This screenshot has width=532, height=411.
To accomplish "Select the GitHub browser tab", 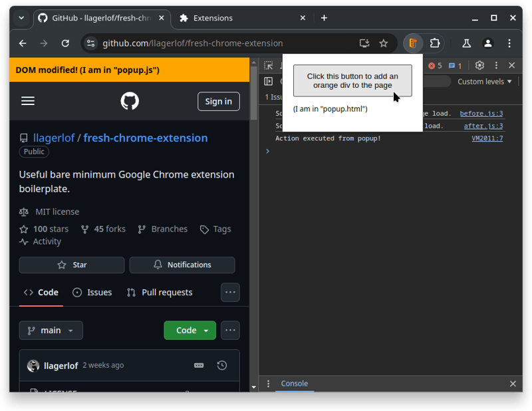I will 102,18.
